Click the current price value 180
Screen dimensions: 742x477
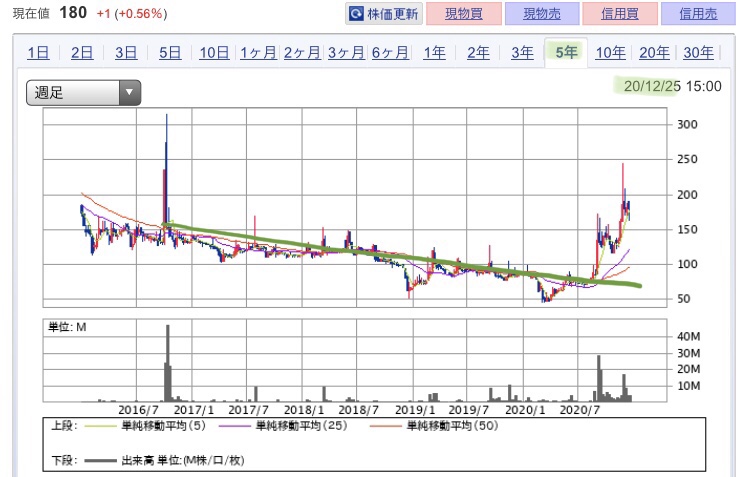(73, 13)
